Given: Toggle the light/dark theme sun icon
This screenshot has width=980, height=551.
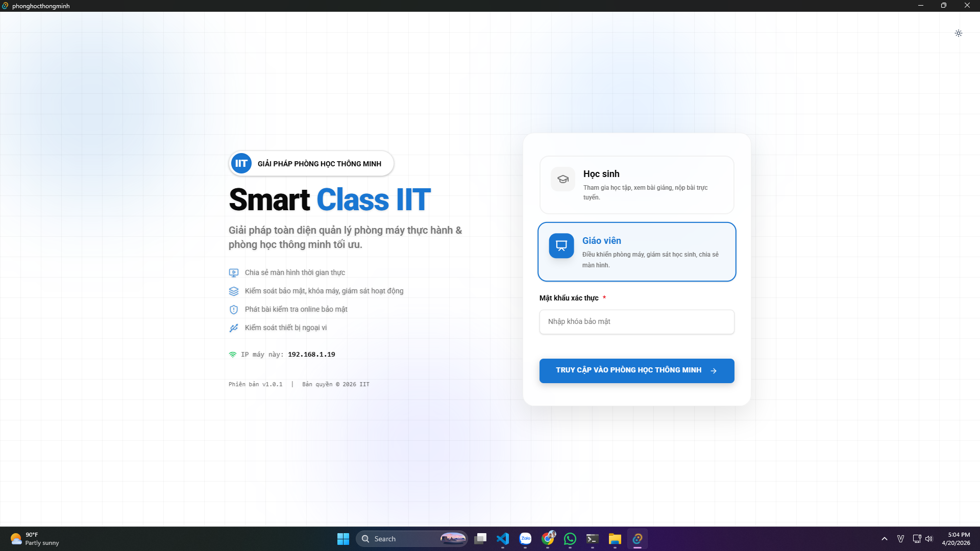Looking at the screenshot, I should (x=958, y=33).
